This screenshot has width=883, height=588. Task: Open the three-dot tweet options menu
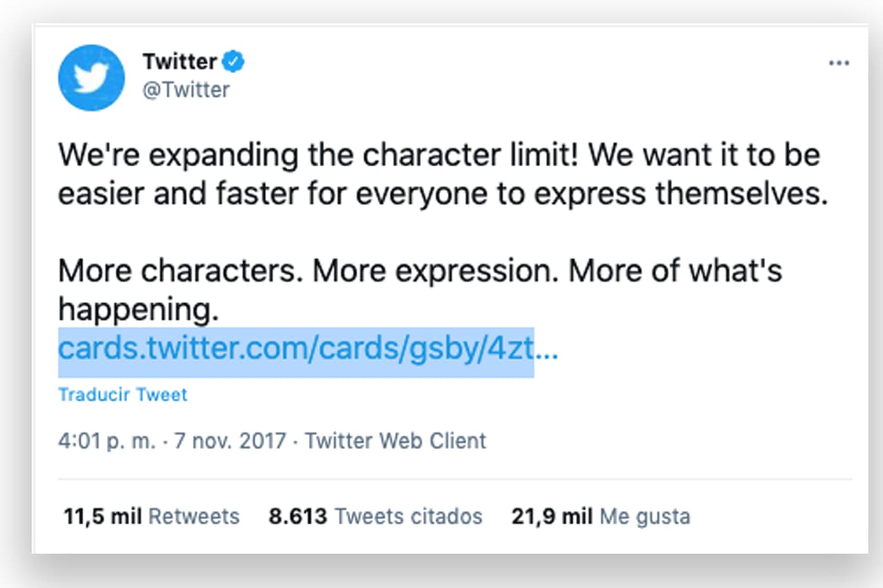839,63
